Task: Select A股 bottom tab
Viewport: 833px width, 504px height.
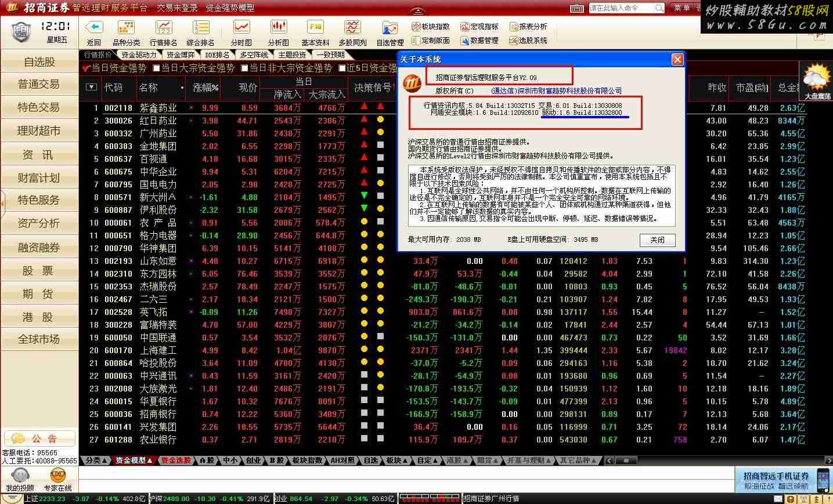Action: (x=207, y=460)
